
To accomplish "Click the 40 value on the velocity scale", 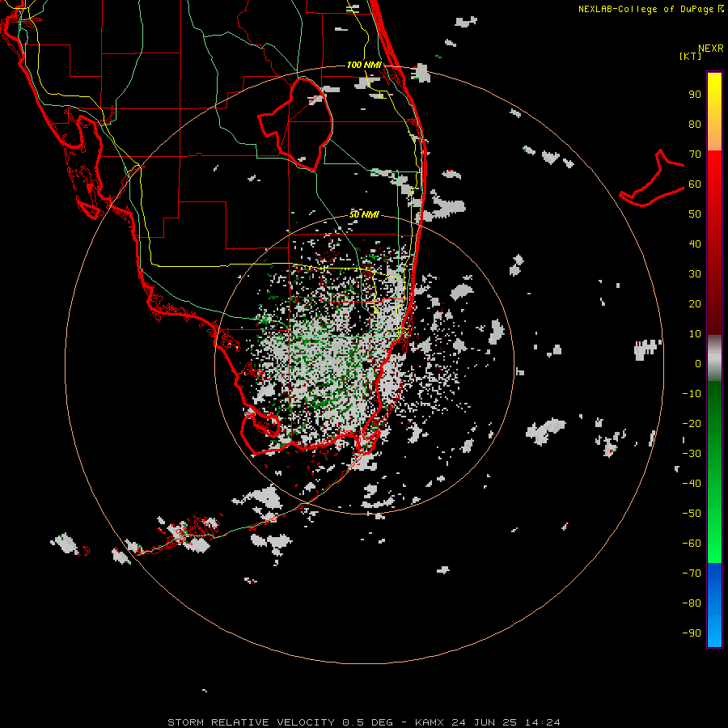I will [695, 244].
